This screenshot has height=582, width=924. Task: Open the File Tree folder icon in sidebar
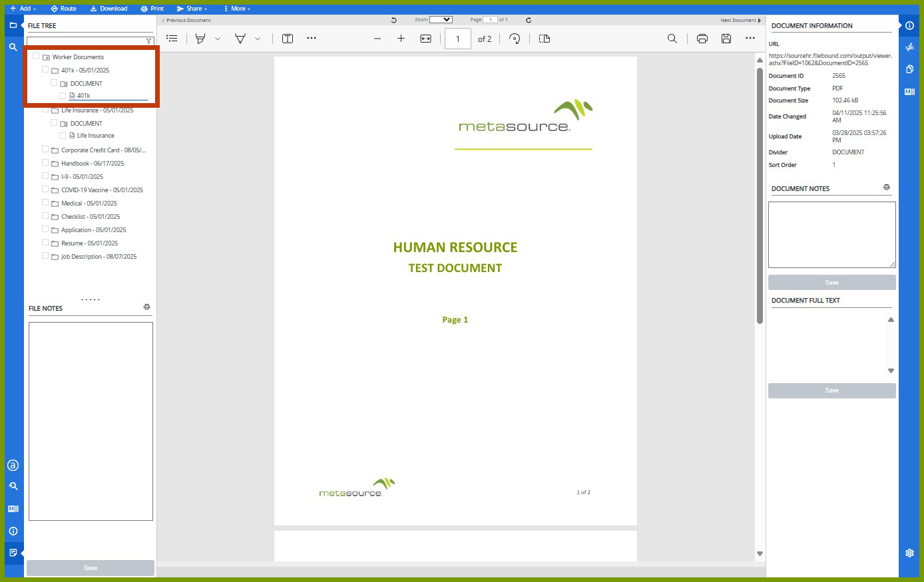pyautogui.click(x=13, y=25)
